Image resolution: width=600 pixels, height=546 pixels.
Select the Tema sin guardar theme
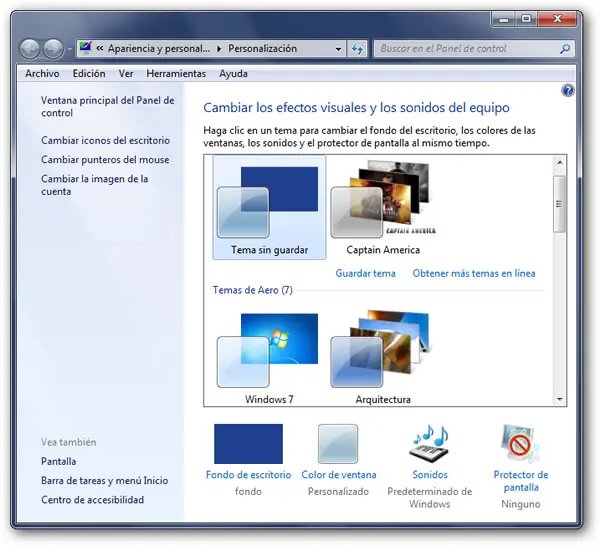pyautogui.click(x=269, y=208)
